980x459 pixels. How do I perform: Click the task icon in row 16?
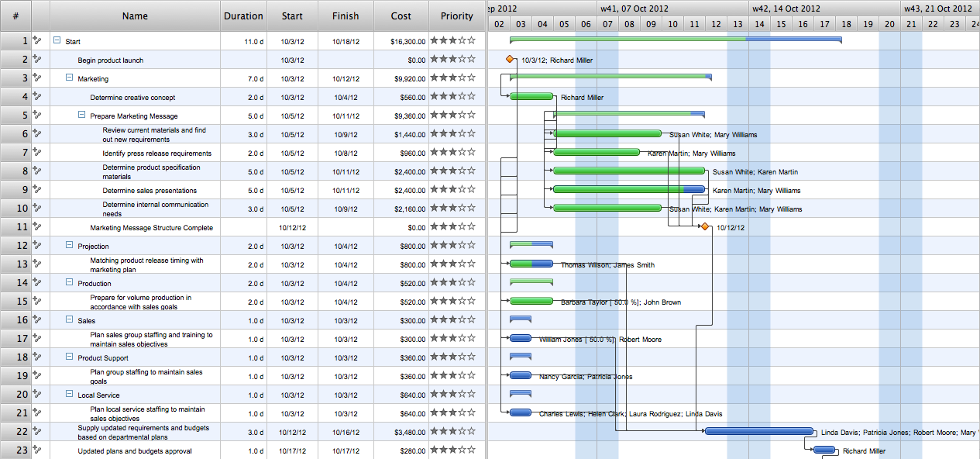click(36, 320)
